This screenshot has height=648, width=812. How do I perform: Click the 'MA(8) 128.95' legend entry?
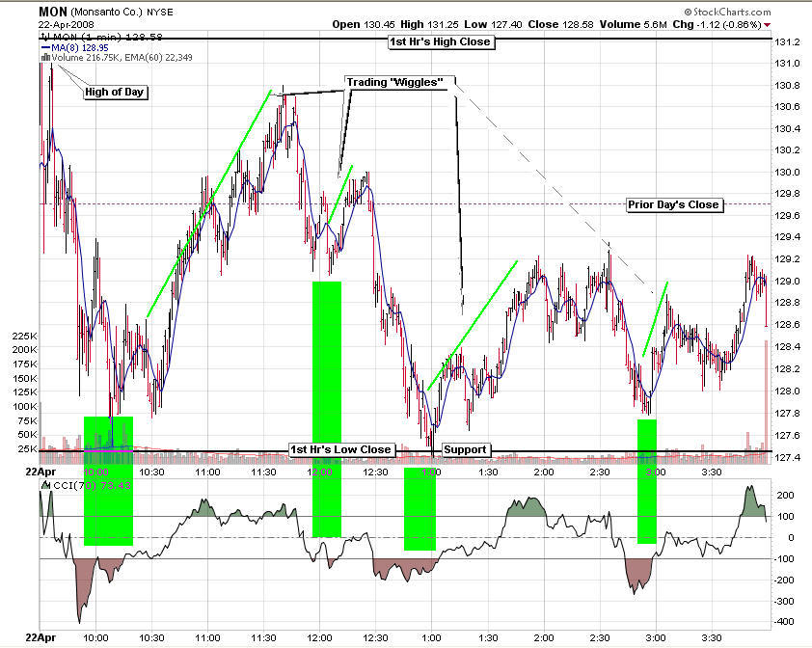point(80,47)
